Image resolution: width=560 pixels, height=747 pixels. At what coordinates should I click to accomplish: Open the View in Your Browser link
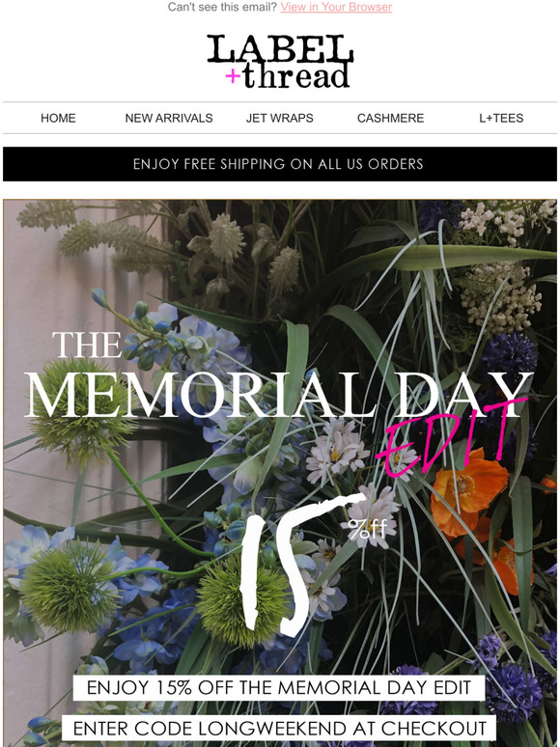(336, 7)
